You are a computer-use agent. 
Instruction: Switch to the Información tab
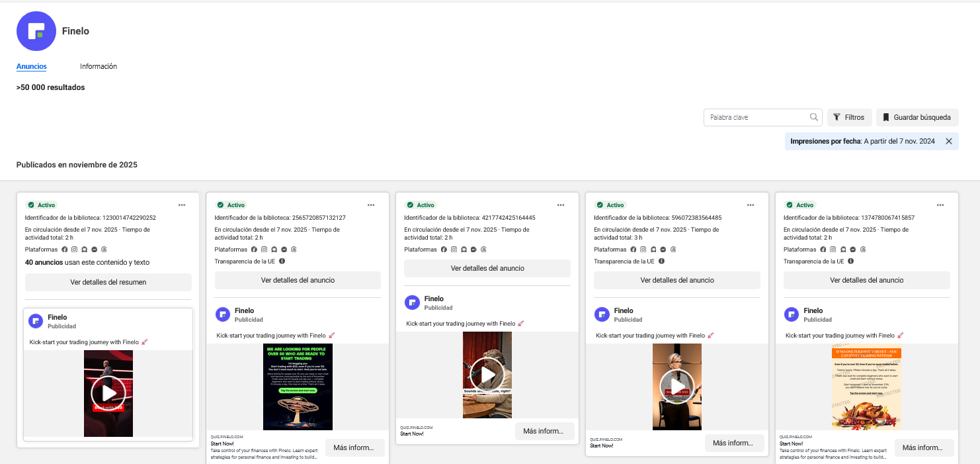pos(99,66)
